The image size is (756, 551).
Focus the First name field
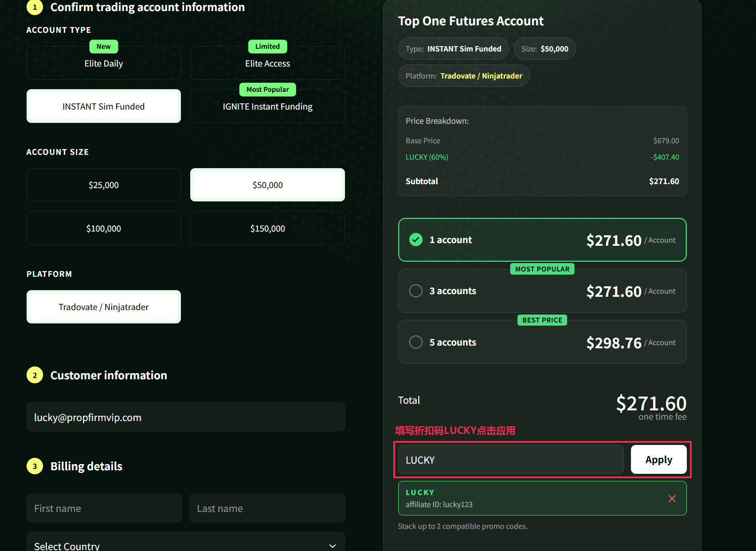point(104,508)
